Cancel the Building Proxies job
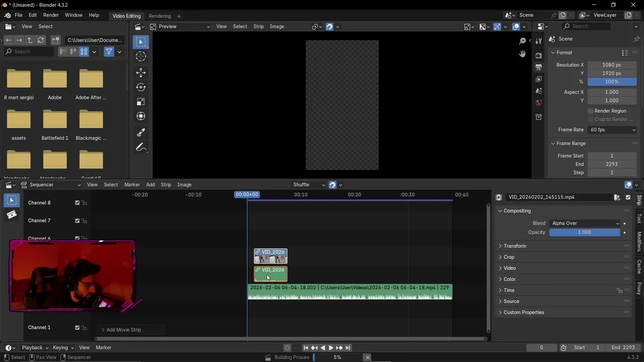 tap(367, 357)
